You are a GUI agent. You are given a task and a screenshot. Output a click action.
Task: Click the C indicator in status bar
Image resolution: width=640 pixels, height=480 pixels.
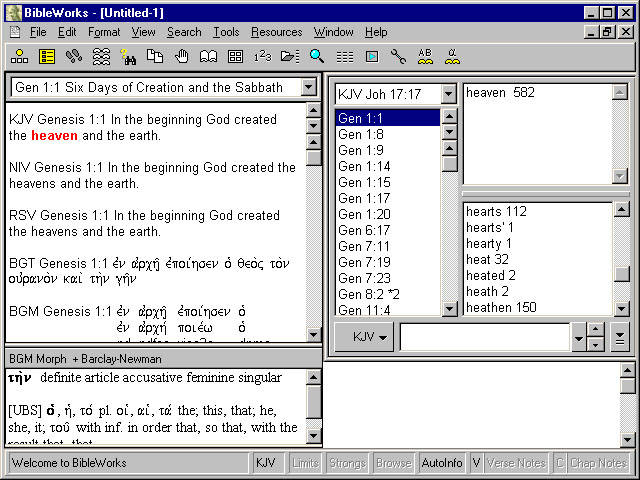point(560,463)
